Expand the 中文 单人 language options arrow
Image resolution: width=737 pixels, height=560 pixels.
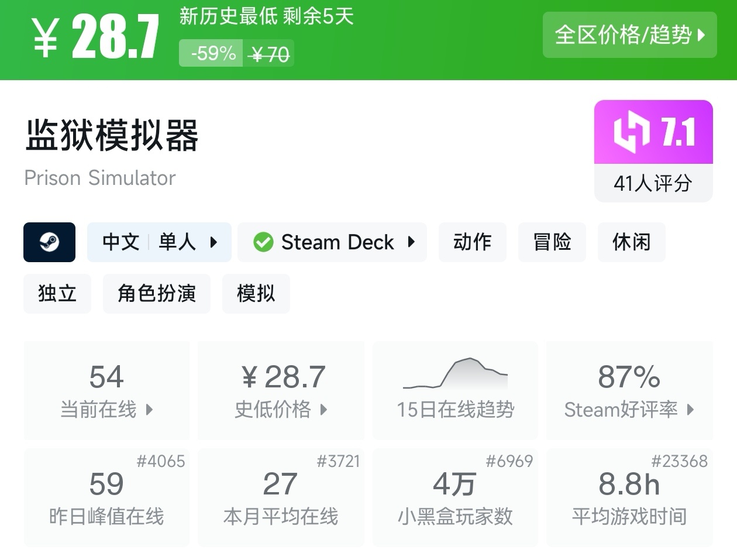(213, 242)
